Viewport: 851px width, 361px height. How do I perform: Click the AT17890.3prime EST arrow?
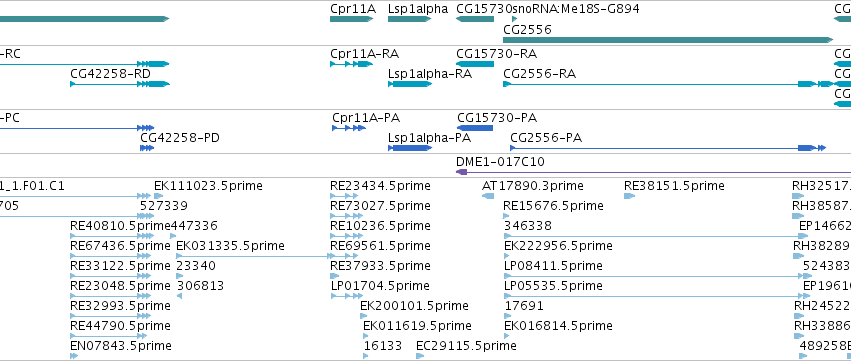pos(488,196)
